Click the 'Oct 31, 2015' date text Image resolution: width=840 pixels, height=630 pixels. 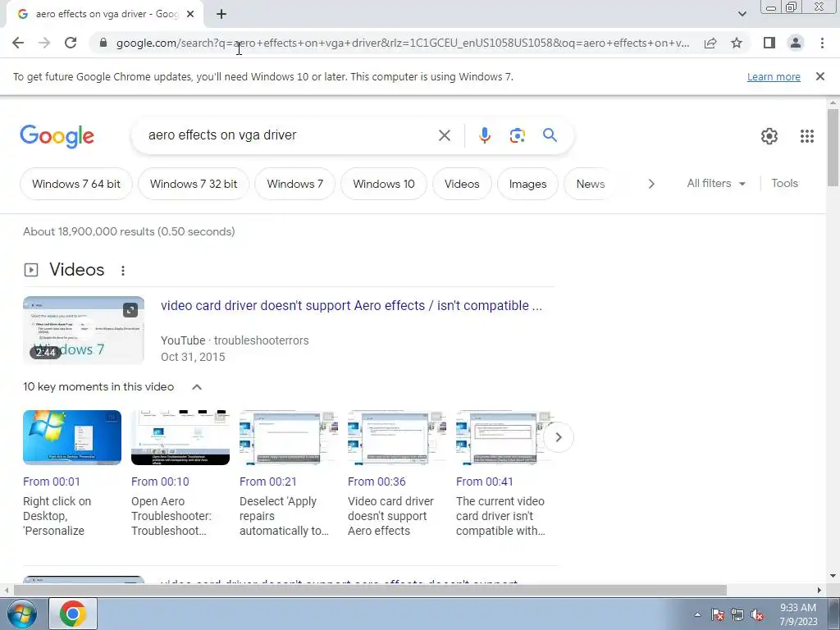193,358
